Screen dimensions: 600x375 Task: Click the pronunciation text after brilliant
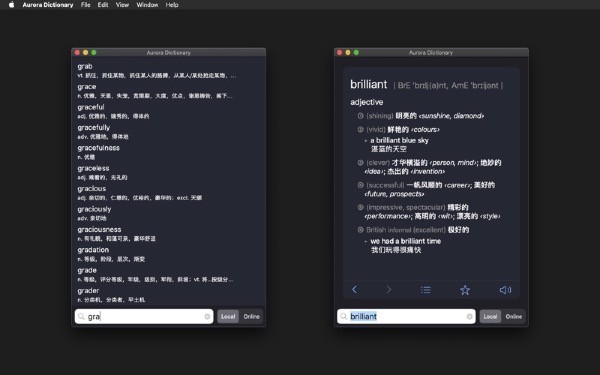448,85
